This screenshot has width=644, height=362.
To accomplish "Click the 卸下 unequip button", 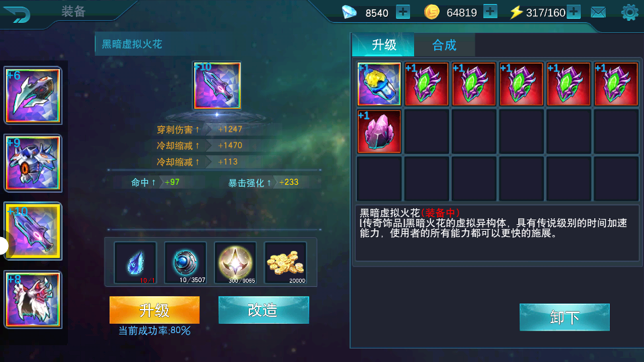I will (564, 317).
